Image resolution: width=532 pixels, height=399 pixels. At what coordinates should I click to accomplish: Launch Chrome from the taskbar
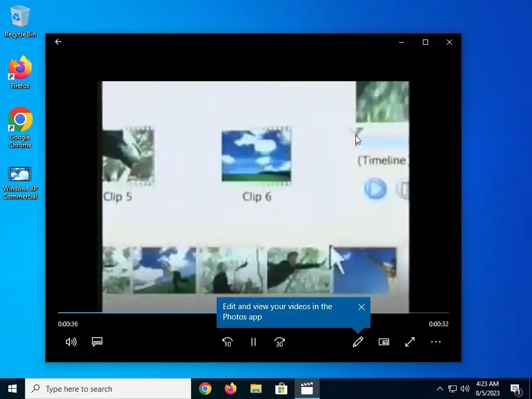pyautogui.click(x=205, y=389)
